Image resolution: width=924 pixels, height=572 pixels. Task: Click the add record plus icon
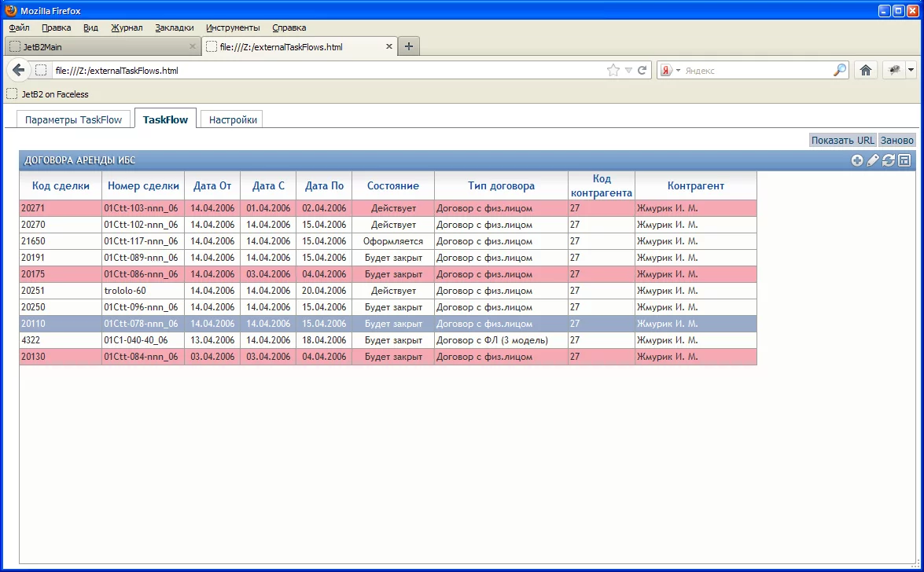point(857,161)
